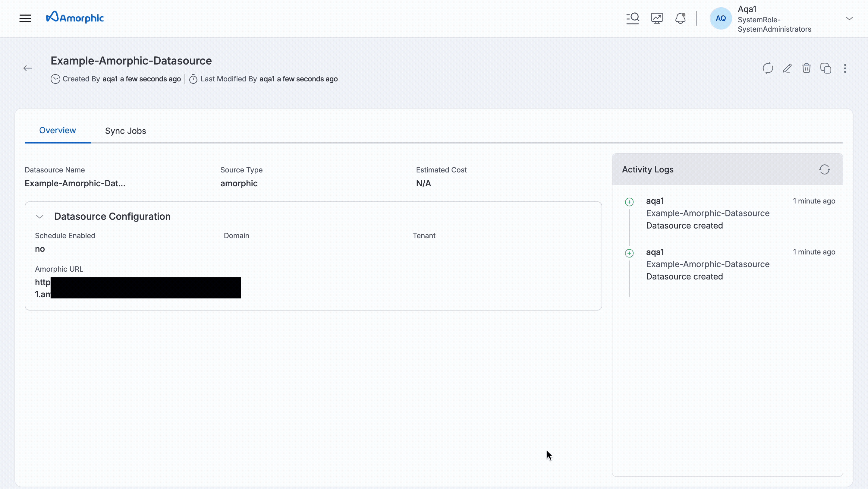Refresh the Example-Amorphic-Datasource
This screenshot has height=489, width=868.
tap(768, 68)
